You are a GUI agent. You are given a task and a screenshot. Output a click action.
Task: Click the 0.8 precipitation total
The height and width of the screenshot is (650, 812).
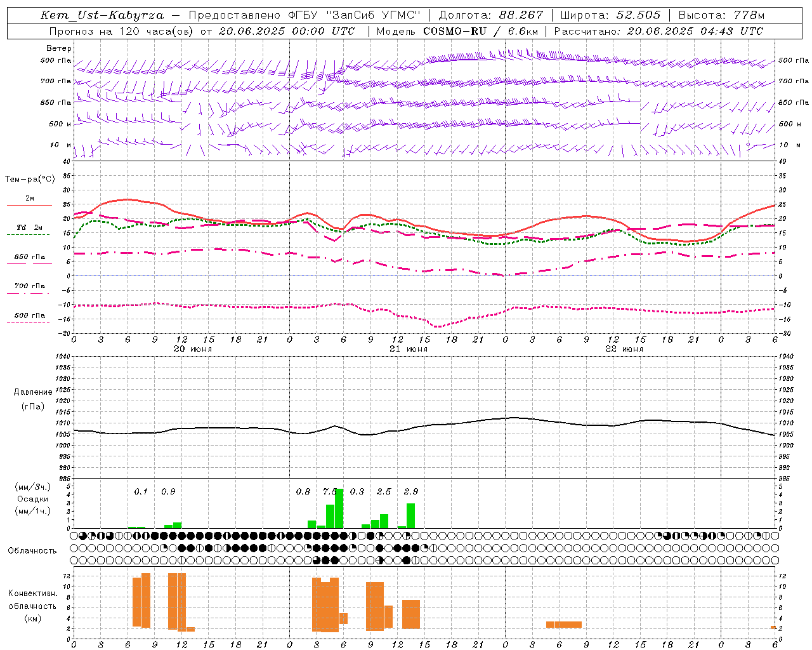tap(303, 491)
